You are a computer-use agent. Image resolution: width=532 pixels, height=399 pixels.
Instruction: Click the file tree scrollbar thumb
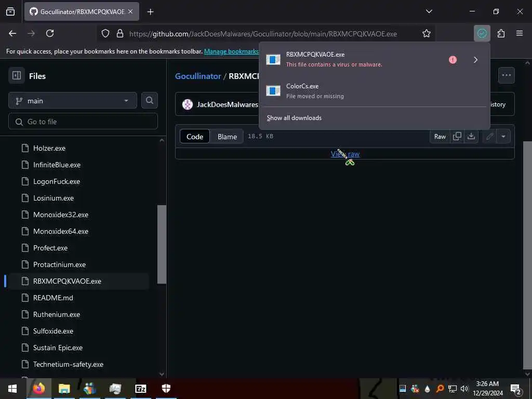[162, 244]
